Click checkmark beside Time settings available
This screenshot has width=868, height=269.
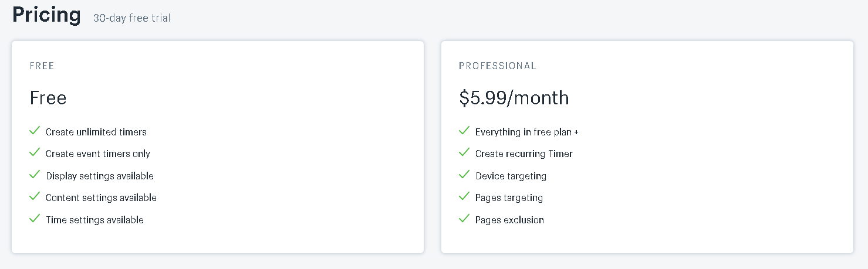tap(35, 219)
